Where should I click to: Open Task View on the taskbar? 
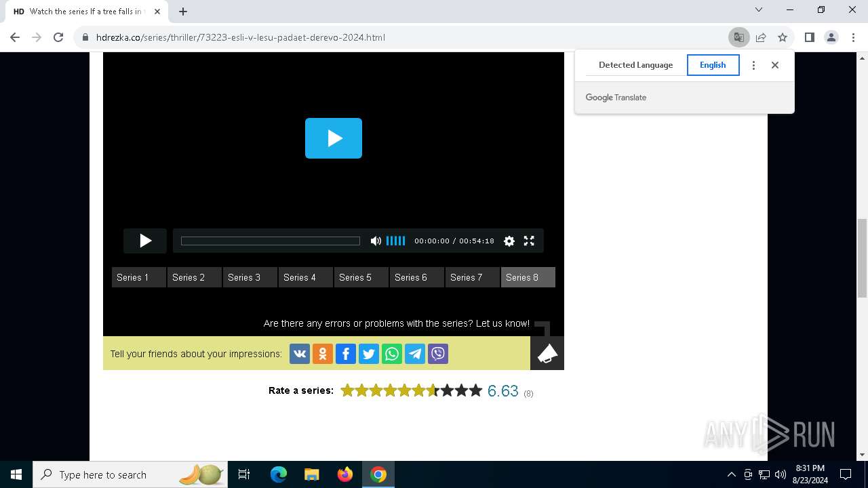pos(244,474)
